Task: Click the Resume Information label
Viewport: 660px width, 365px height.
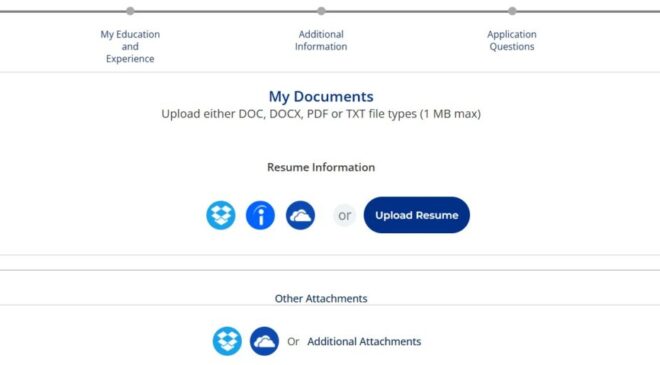Action: point(321,167)
